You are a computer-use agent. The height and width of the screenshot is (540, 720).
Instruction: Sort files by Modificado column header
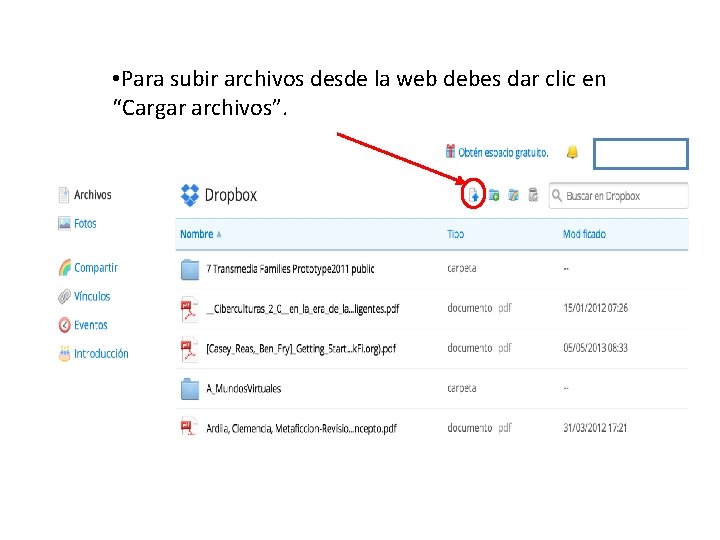(x=584, y=234)
